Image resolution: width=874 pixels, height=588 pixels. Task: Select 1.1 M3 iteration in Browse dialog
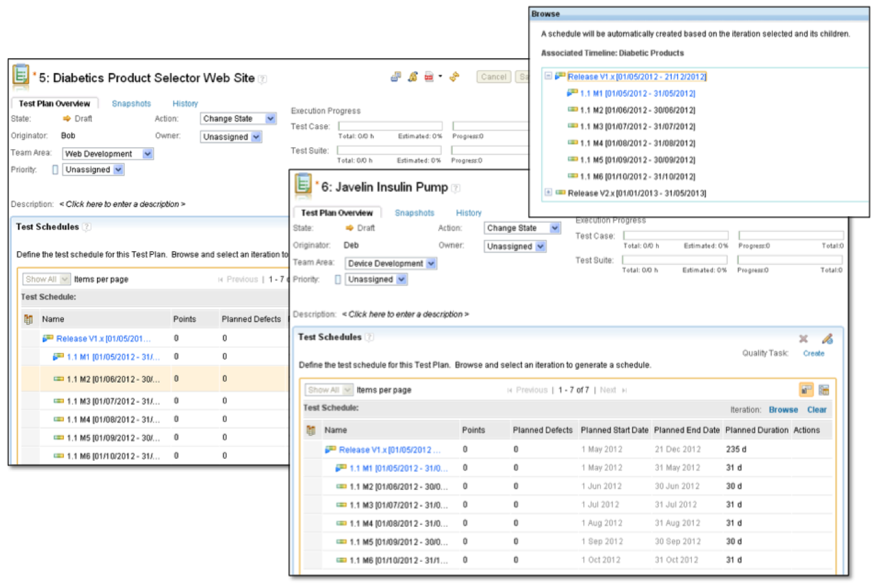point(638,127)
